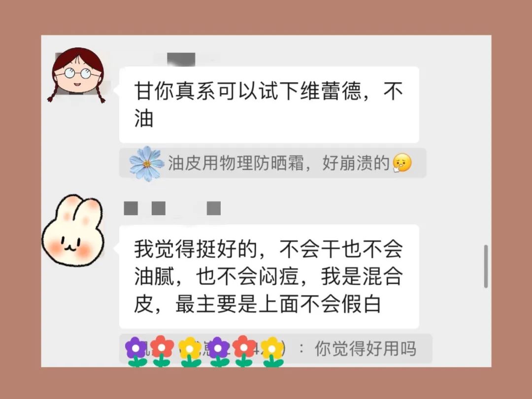This screenshot has width=532, height=399.
Task: Open the message recommending 维蕾德
Action: (269, 105)
